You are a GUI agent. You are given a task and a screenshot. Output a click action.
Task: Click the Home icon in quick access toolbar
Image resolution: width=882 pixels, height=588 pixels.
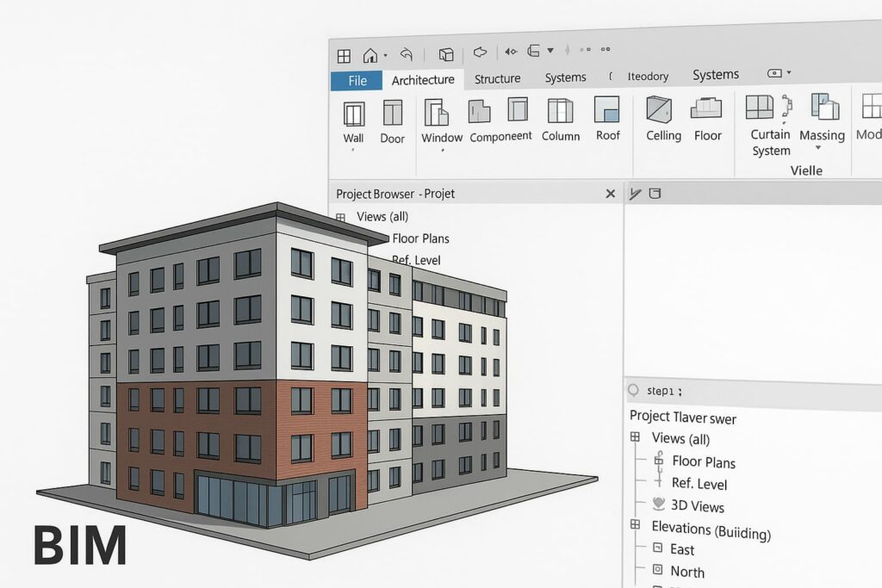pyautogui.click(x=370, y=55)
